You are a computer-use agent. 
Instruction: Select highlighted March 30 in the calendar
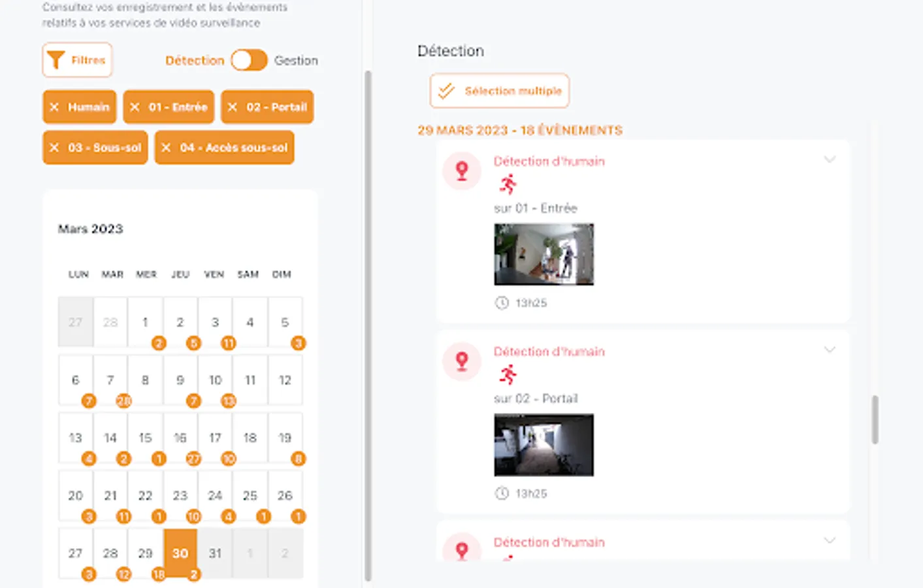(180, 553)
